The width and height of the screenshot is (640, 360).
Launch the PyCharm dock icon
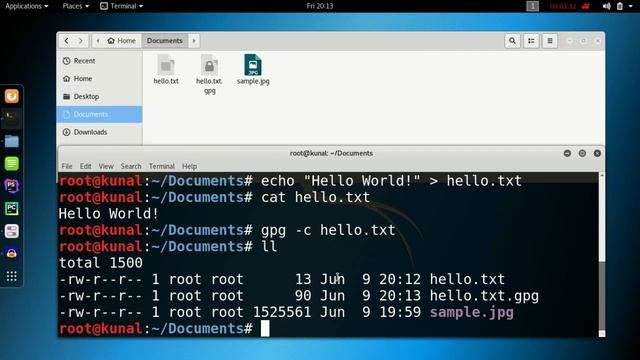(11, 209)
